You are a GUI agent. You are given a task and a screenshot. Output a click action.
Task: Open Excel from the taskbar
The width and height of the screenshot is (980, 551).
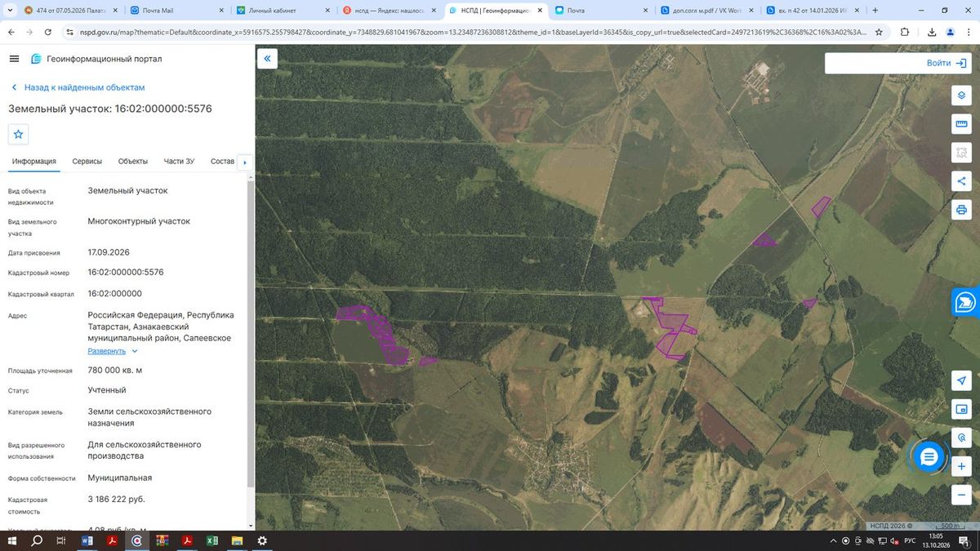(x=212, y=541)
